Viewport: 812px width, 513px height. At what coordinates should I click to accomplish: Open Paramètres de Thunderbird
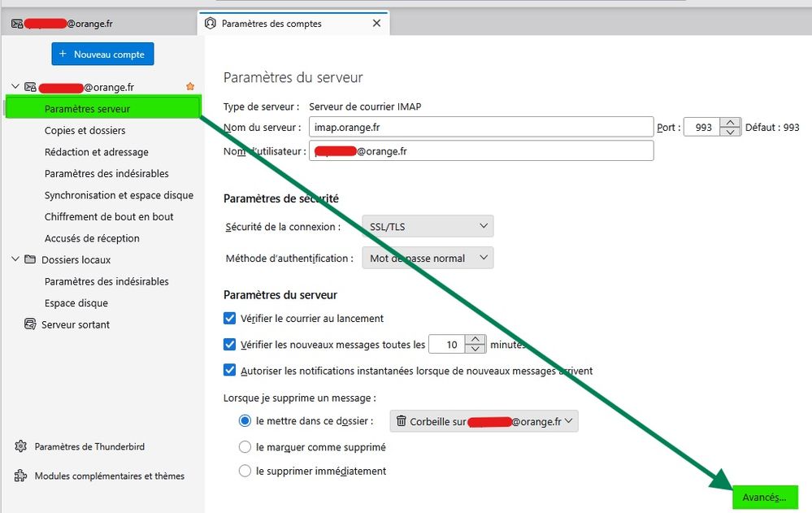tap(89, 446)
